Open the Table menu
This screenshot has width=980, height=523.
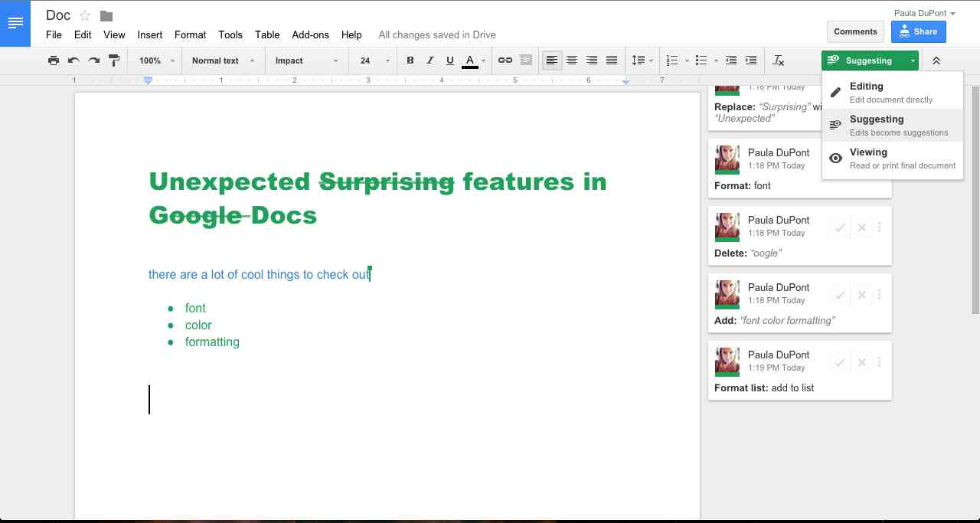(267, 34)
